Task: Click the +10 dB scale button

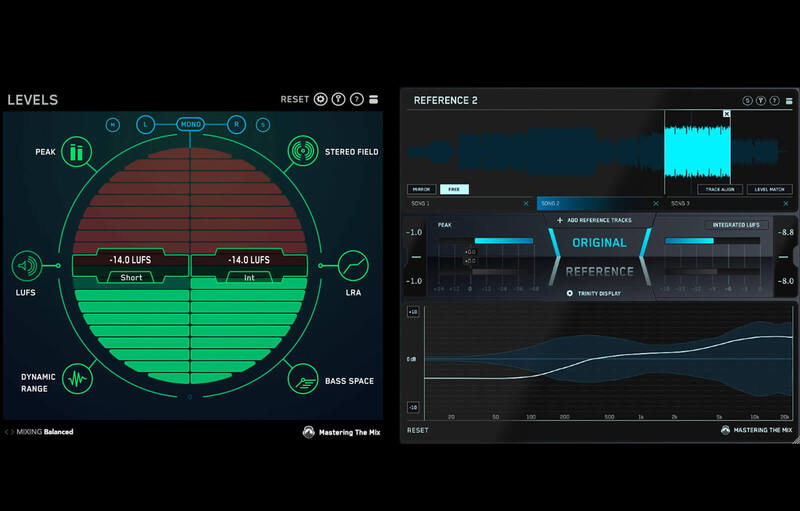Action: [413, 312]
